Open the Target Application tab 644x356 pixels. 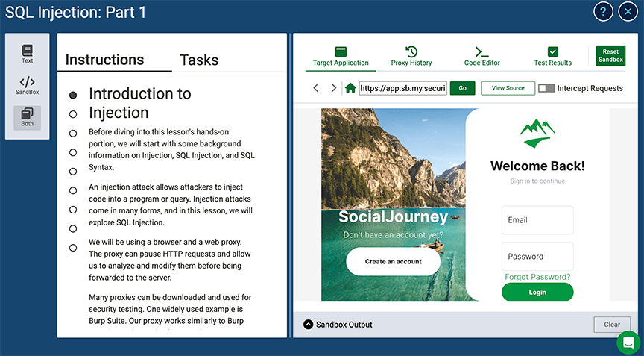[x=341, y=56]
